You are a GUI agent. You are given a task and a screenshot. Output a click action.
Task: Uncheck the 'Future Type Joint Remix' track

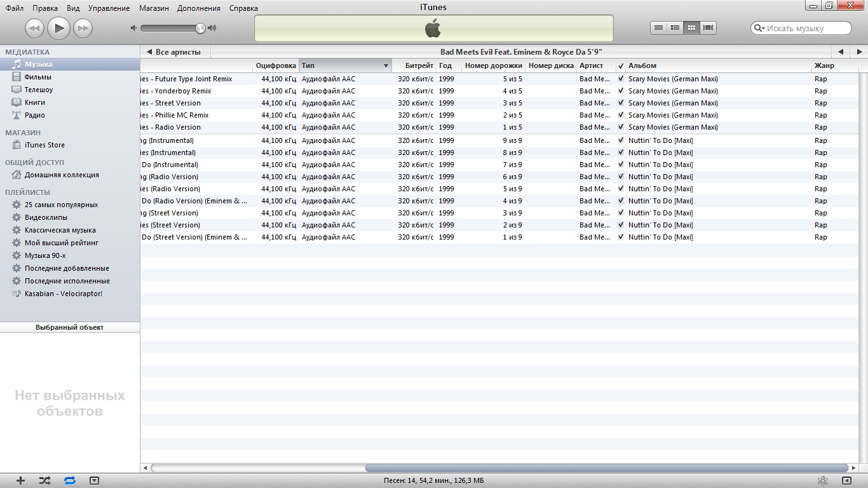click(621, 79)
